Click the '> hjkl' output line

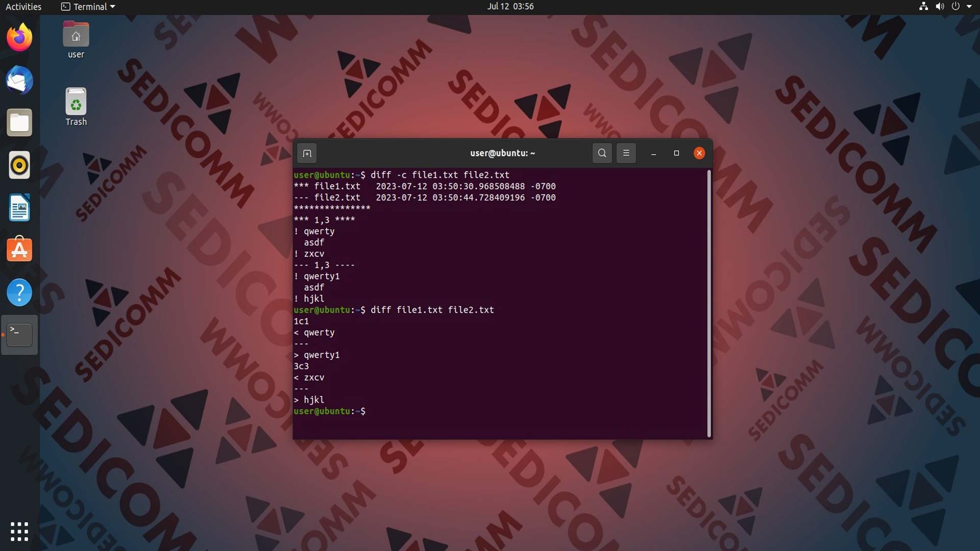coord(309,399)
